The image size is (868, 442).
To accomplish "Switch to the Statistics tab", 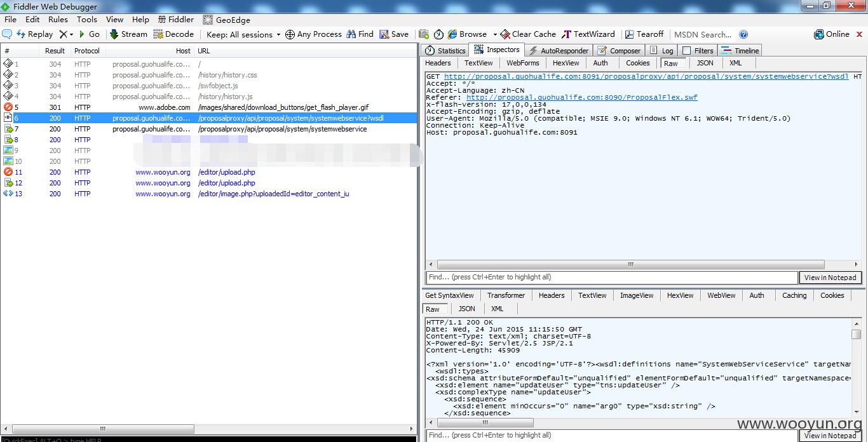I will [x=445, y=51].
